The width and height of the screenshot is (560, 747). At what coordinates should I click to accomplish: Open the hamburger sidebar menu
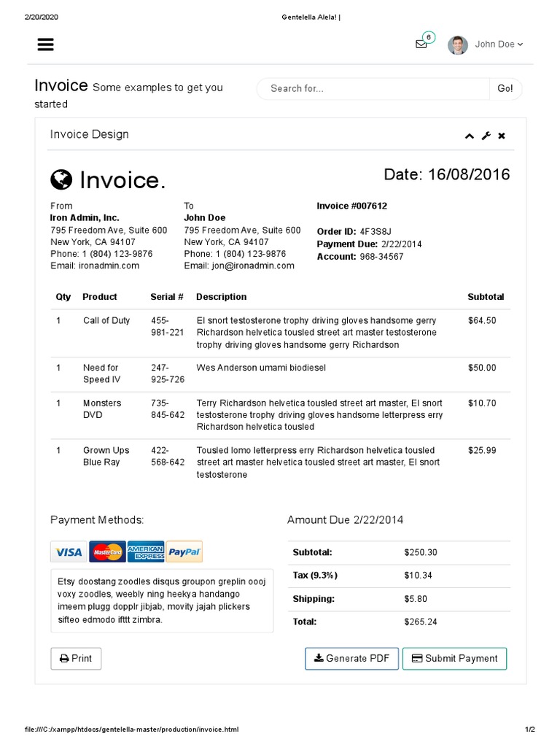tap(45, 44)
